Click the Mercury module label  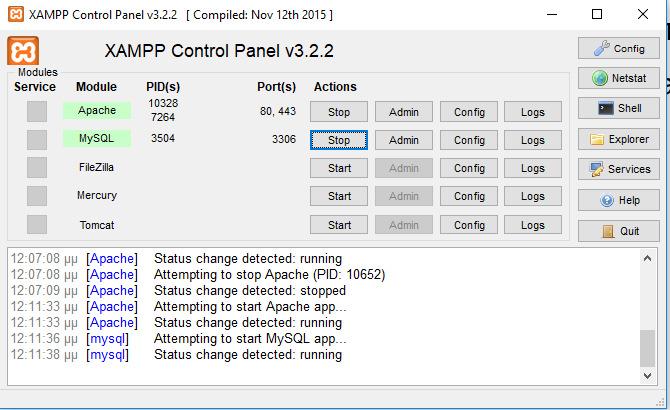coord(97,196)
